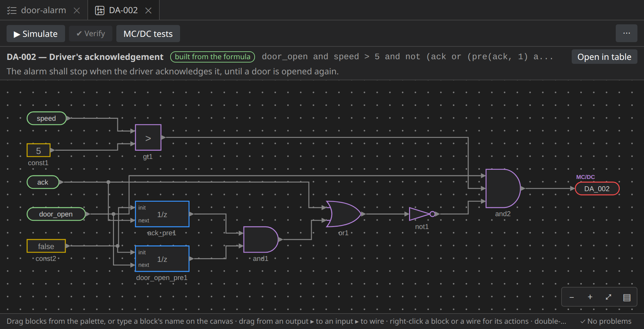Screen dimensions: 644x329
Task: Select the and1 AND gate
Action: click(x=261, y=240)
